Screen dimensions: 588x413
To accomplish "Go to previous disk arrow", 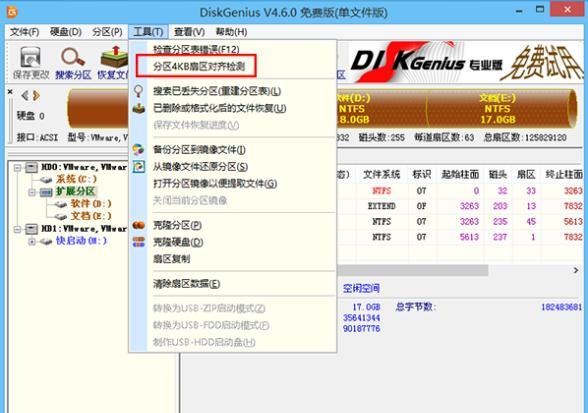I will [25, 96].
